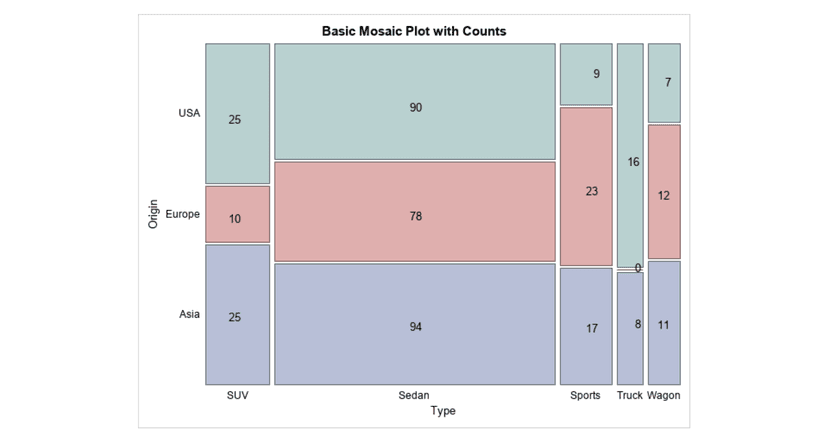Click the Sedan category label on axis

(414, 395)
